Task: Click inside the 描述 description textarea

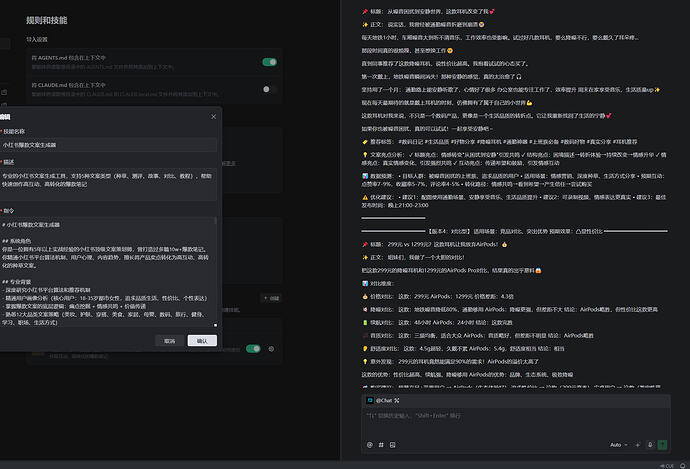Action: tap(110, 181)
